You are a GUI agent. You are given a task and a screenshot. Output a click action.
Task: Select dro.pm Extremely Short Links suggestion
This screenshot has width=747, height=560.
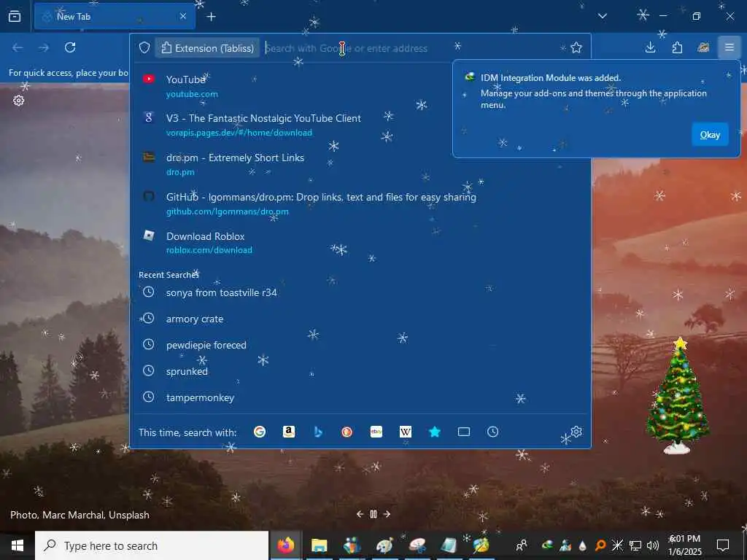pos(360,164)
